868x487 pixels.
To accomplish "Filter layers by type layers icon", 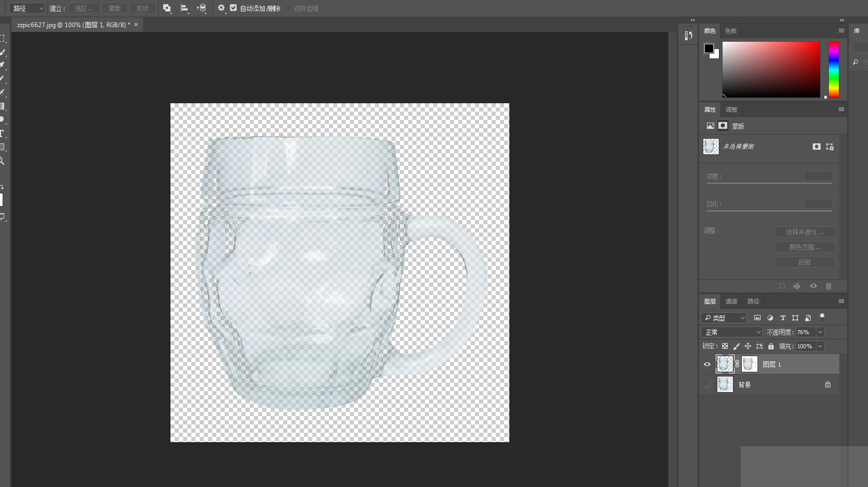I will [x=783, y=318].
